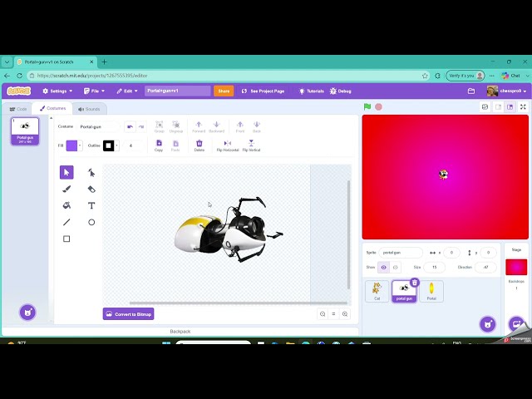Click the sprite Size field
This screenshot has width=532, height=399.
pyautogui.click(x=434, y=268)
